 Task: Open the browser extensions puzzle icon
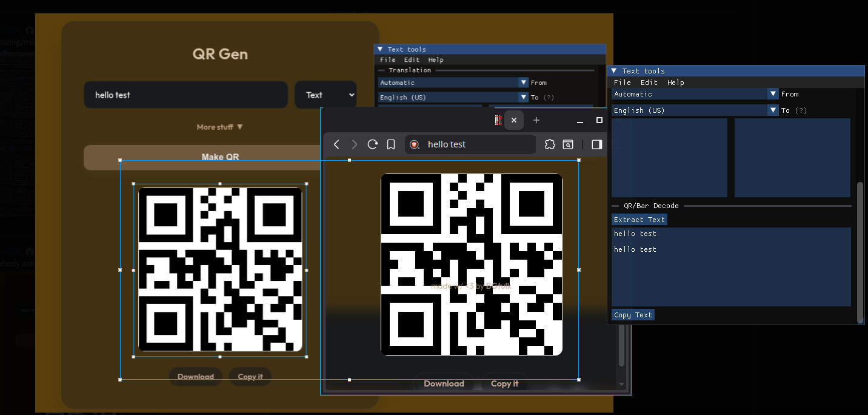click(550, 144)
